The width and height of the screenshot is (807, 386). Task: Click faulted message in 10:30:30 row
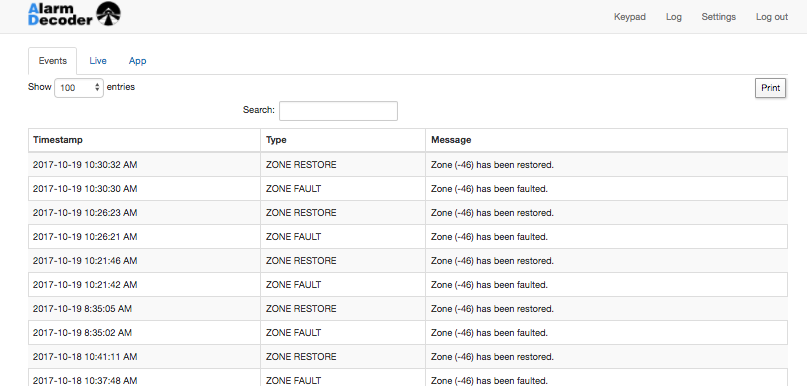pos(489,189)
